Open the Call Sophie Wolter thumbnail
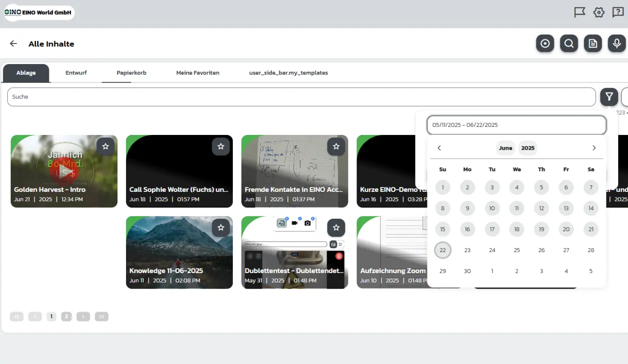The width and height of the screenshot is (628, 364). pyautogui.click(x=179, y=171)
